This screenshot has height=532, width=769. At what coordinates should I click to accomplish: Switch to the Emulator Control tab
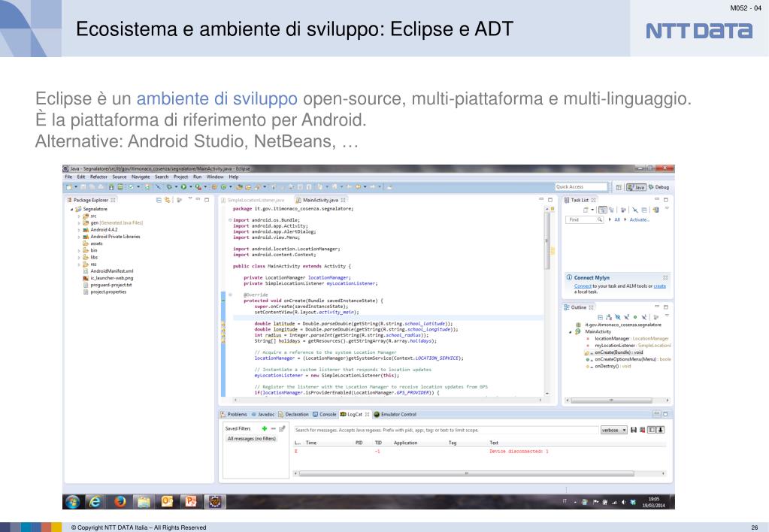tap(395, 414)
